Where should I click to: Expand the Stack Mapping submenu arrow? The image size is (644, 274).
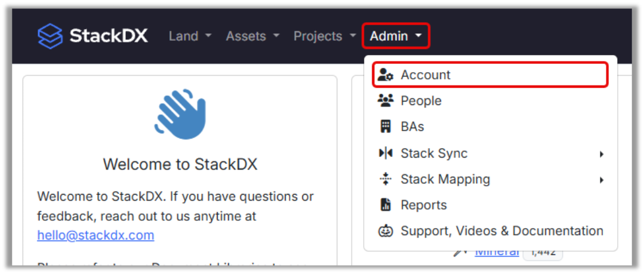(602, 180)
